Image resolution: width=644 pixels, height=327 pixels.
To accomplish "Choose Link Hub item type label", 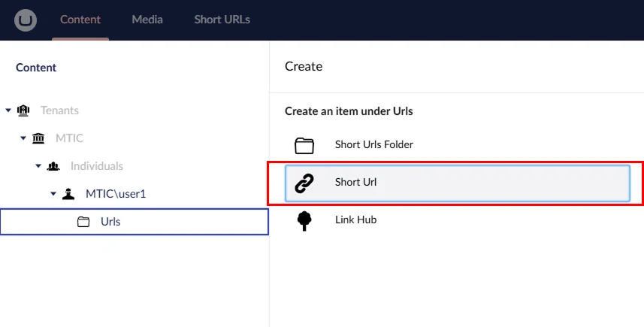I will pos(355,220).
